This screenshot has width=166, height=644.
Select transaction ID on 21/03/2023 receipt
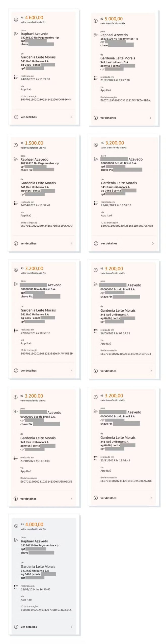click(126, 100)
